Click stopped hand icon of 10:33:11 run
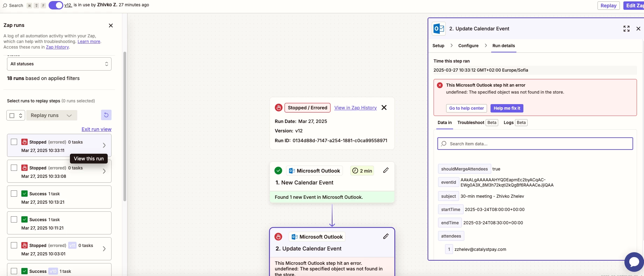The image size is (644, 276). click(x=24, y=142)
